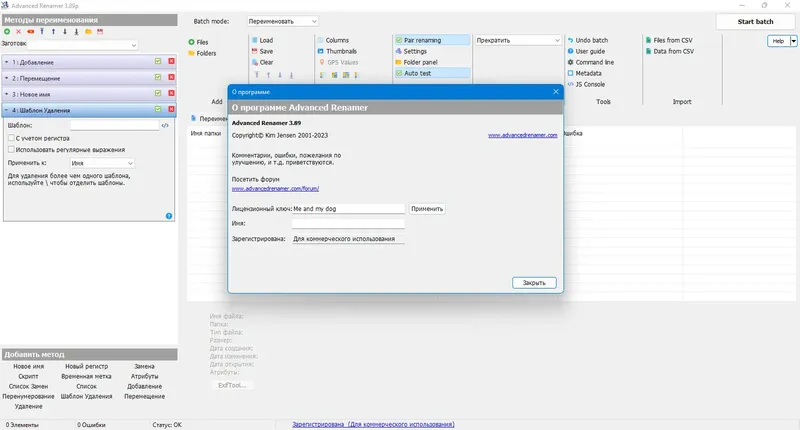Enable Использовать регулярные выражения checkbox
This screenshot has height=430, width=800.
click(11, 149)
